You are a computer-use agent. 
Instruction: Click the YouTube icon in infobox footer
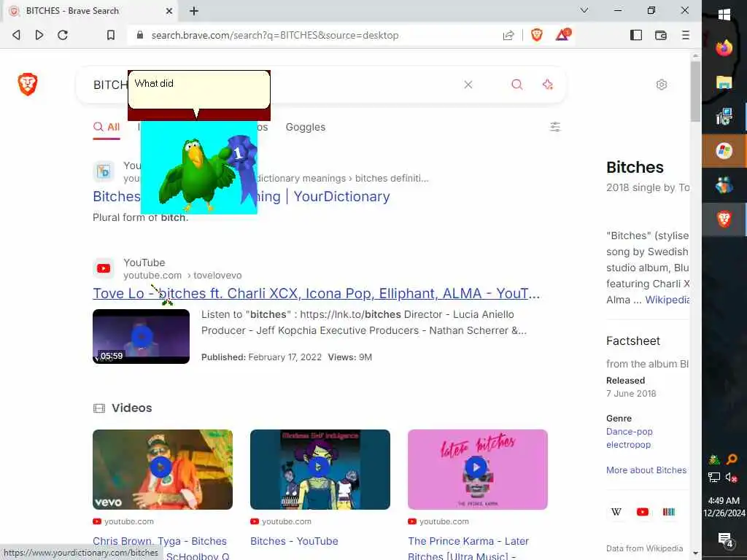642,512
